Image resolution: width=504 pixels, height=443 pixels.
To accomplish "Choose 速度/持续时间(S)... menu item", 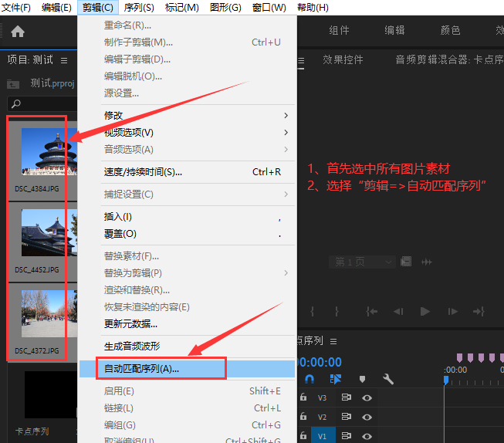I will coord(187,172).
